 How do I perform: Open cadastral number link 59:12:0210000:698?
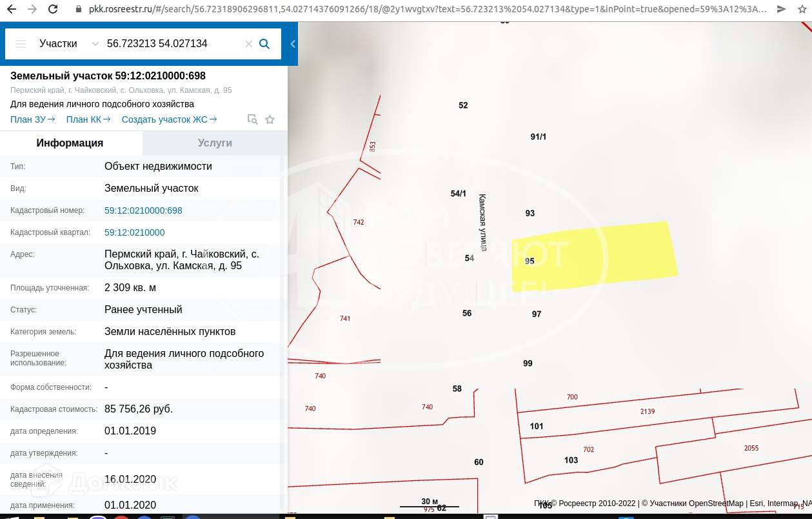click(x=143, y=210)
